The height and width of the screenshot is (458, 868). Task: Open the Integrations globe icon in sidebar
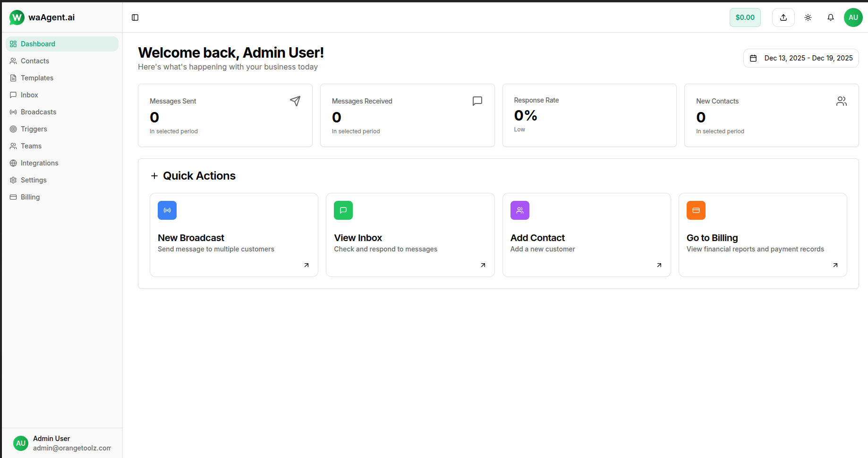click(13, 163)
